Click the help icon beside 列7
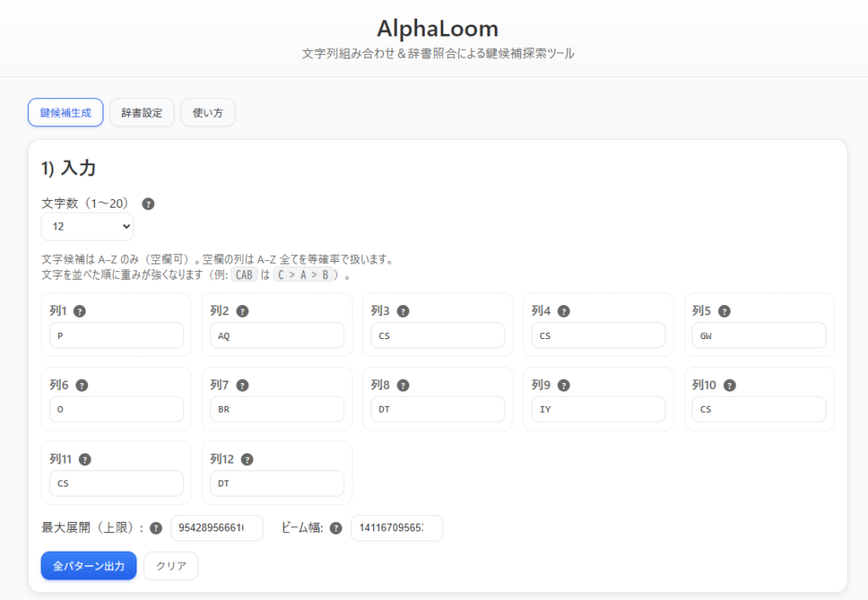Viewport: 868px width, 600px height. pos(242,386)
